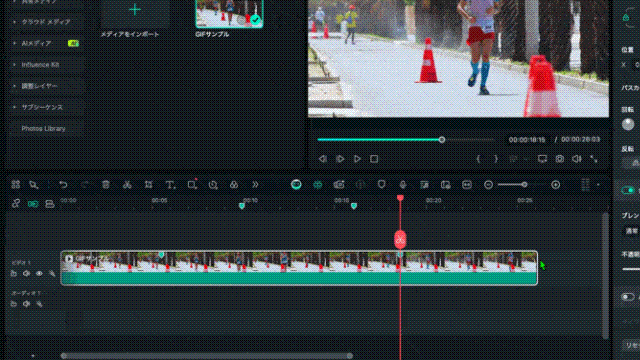Choose the selection pointer tool icon

[34, 185]
